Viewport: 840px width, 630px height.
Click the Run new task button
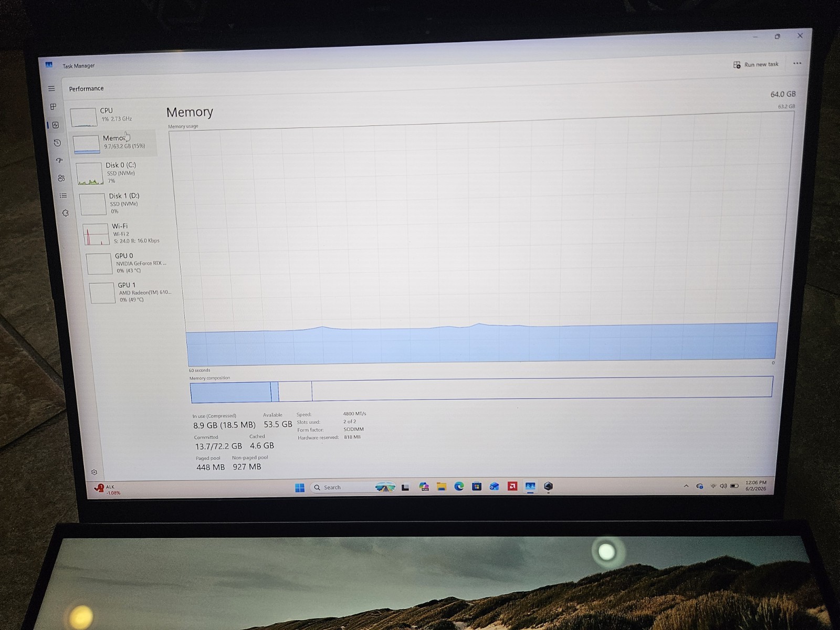click(x=755, y=65)
